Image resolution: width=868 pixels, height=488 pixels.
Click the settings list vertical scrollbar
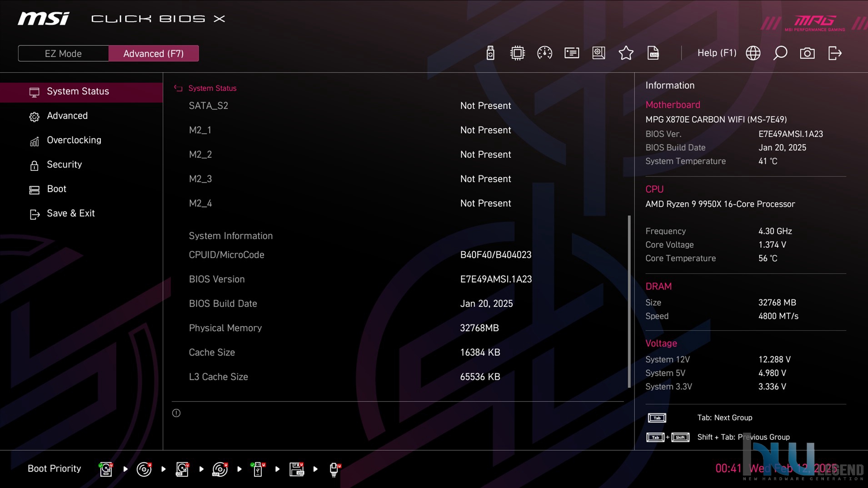point(629,301)
